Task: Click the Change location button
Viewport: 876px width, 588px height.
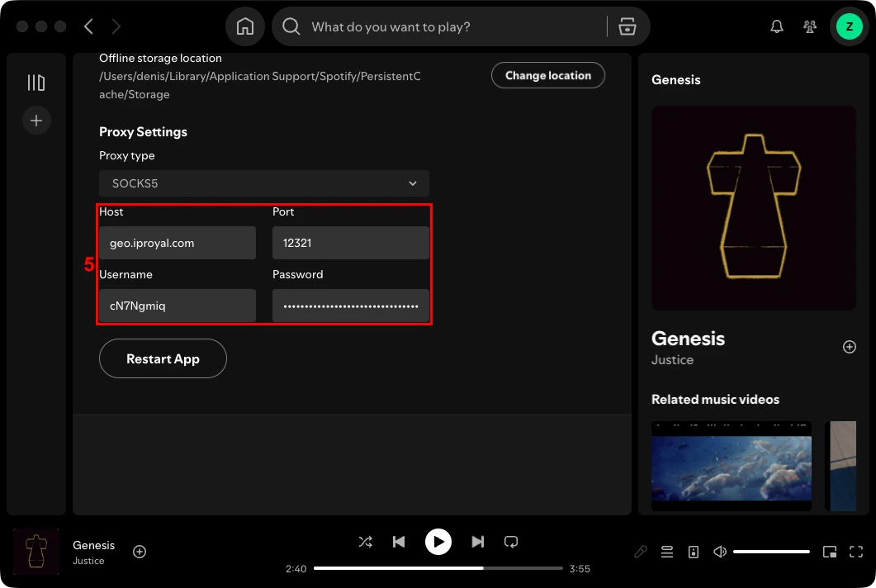Action: 548,75
